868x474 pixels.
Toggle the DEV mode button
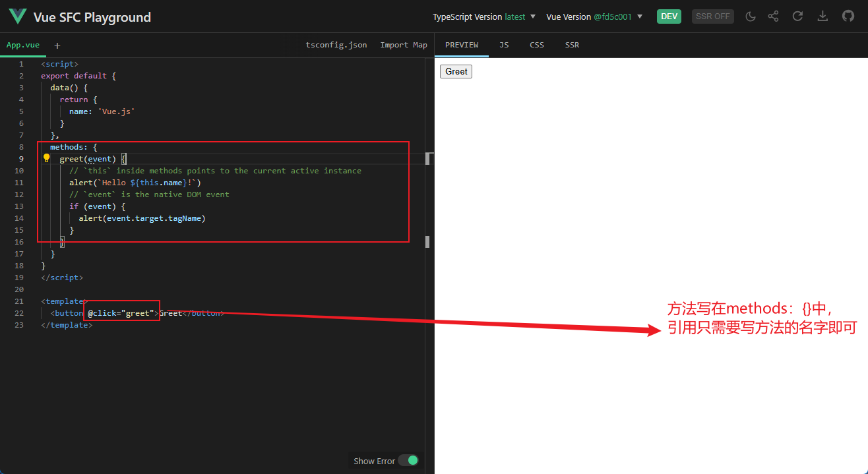[669, 16]
